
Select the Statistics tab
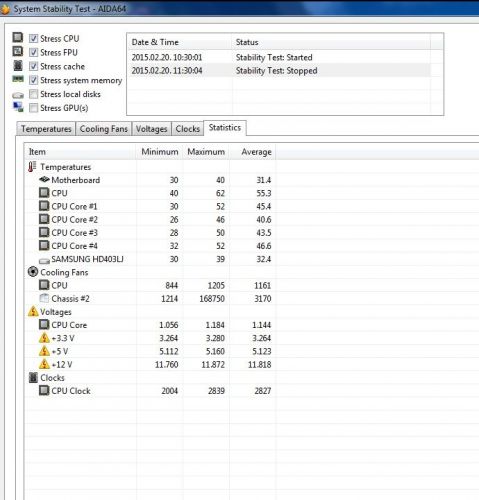pos(225,128)
